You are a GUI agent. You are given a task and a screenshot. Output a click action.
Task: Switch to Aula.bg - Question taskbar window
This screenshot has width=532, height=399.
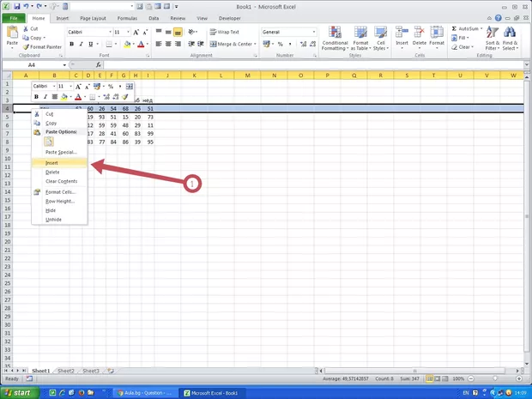tap(144, 393)
